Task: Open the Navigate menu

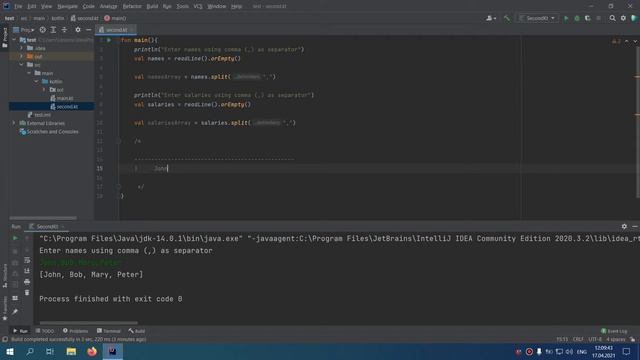Action: (67, 6)
